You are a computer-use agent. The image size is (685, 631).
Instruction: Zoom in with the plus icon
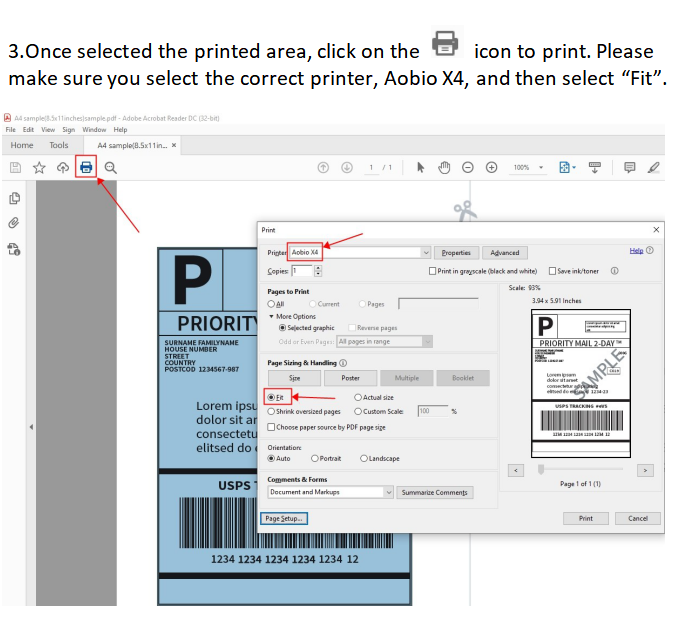[491, 167]
